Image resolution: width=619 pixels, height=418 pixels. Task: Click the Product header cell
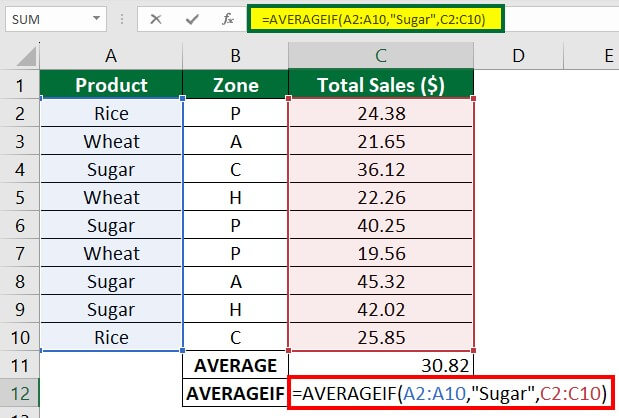point(111,85)
